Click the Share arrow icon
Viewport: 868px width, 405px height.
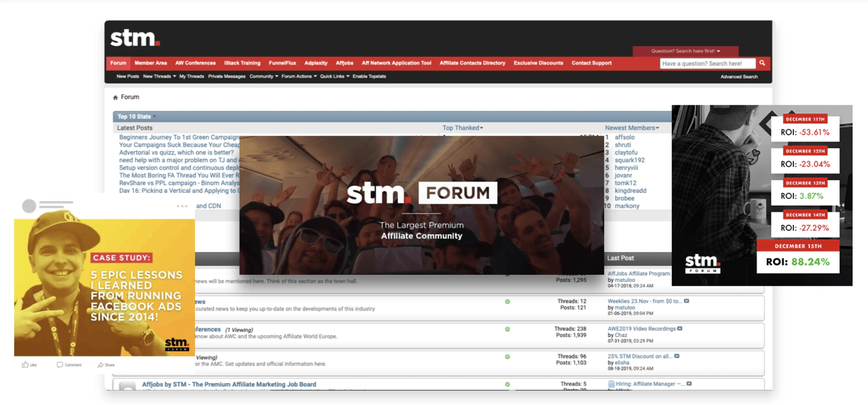pos(100,365)
